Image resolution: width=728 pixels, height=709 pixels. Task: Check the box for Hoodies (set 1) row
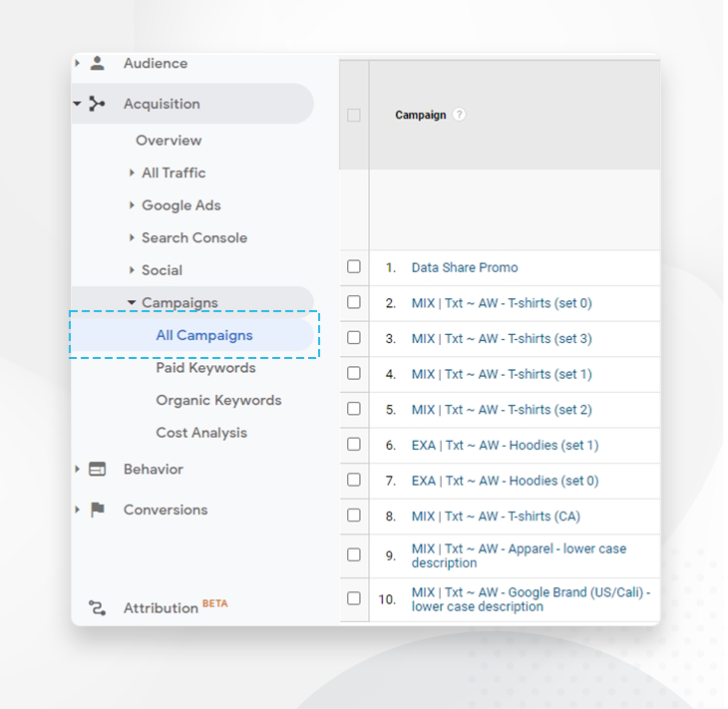[354, 445]
